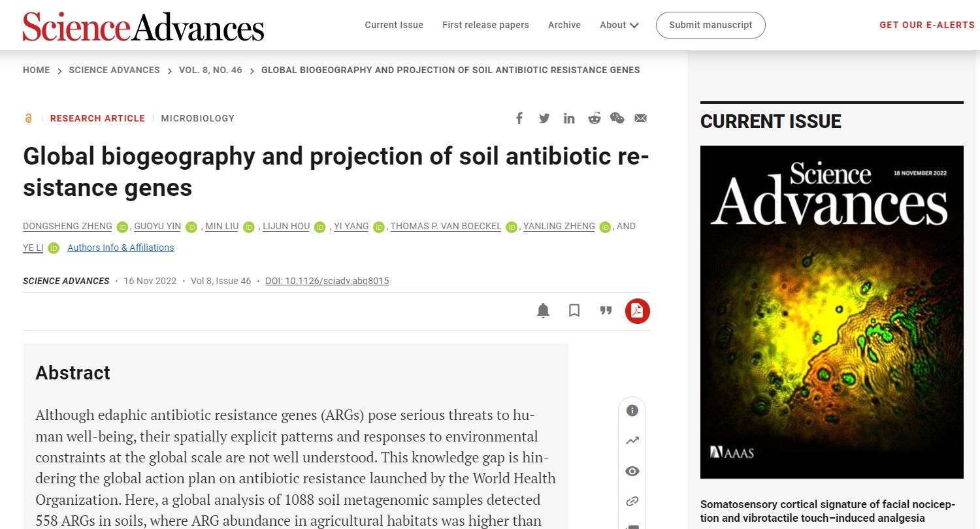Share article on Facebook
The image size is (980, 529).
519,118
